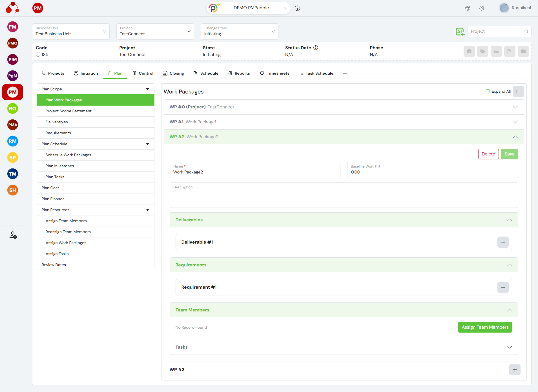Image resolution: width=538 pixels, height=392 pixels.
Task: Collapse the Team Members section
Action: tap(509, 310)
